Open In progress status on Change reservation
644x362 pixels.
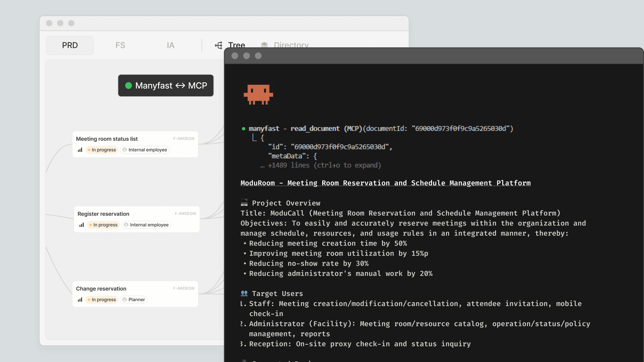(x=102, y=299)
